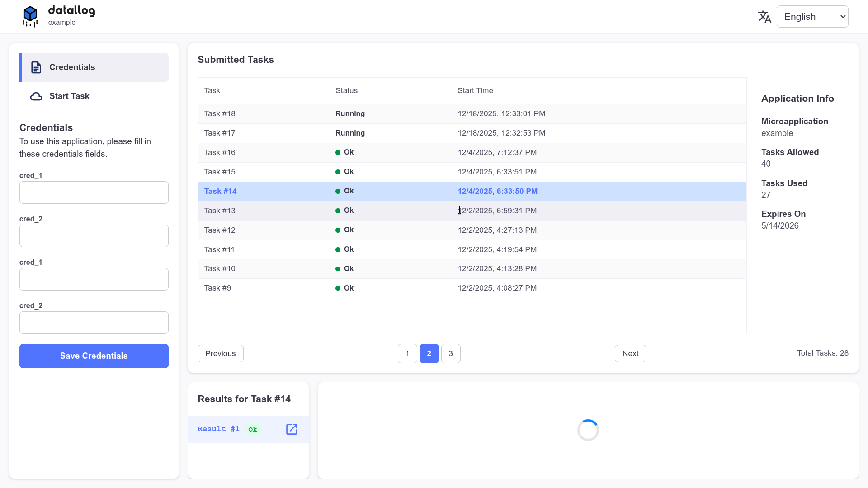Screen dimensions: 868x488
Task: Focus the first cred_1 input field
Action: click(x=94, y=193)
